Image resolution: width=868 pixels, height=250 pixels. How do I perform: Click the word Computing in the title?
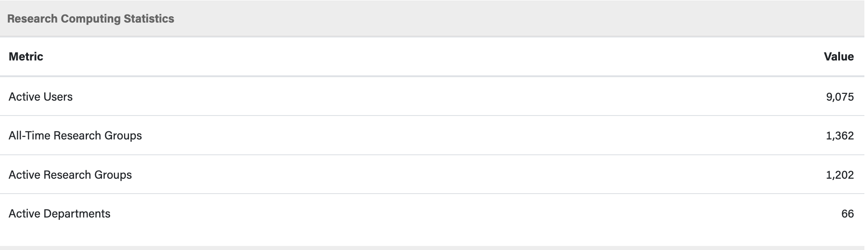(91, 19)
